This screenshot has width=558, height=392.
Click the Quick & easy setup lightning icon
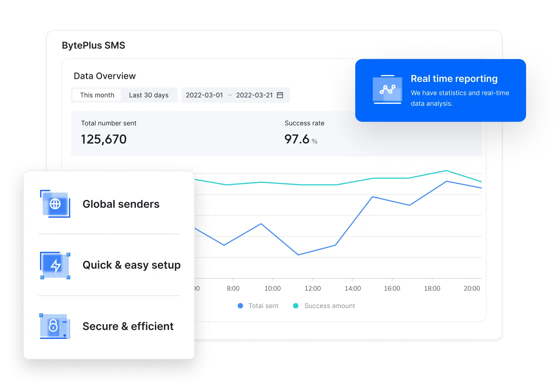(55, 265)
